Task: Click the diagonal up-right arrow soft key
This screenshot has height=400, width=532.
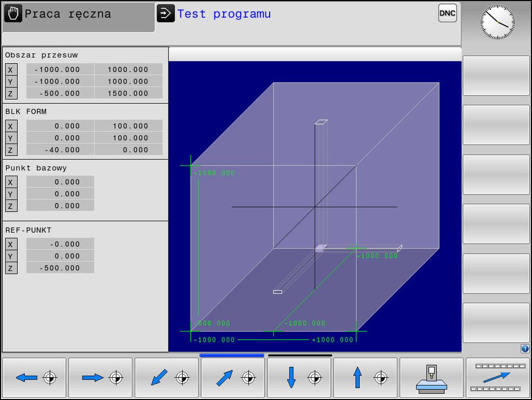Action: [233, 377]
